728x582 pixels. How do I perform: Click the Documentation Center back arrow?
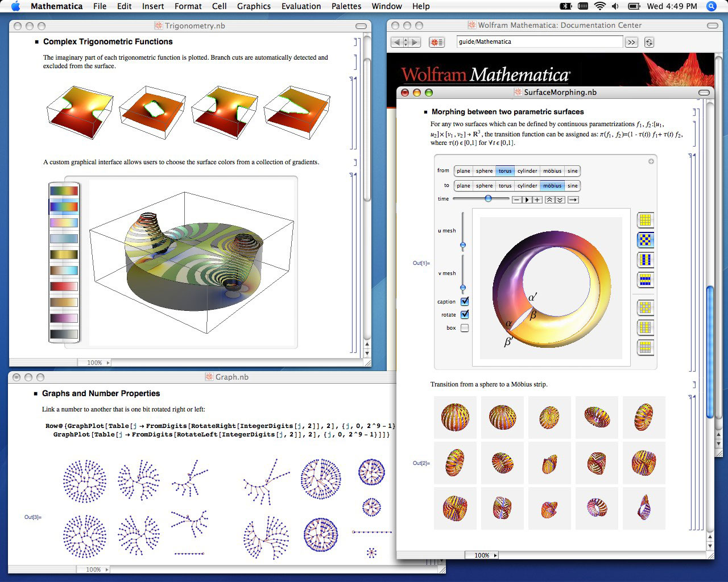(396, 42)
